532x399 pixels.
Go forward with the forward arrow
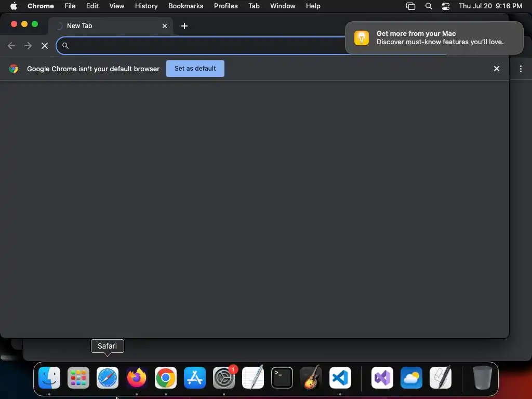tap(28, 46)
